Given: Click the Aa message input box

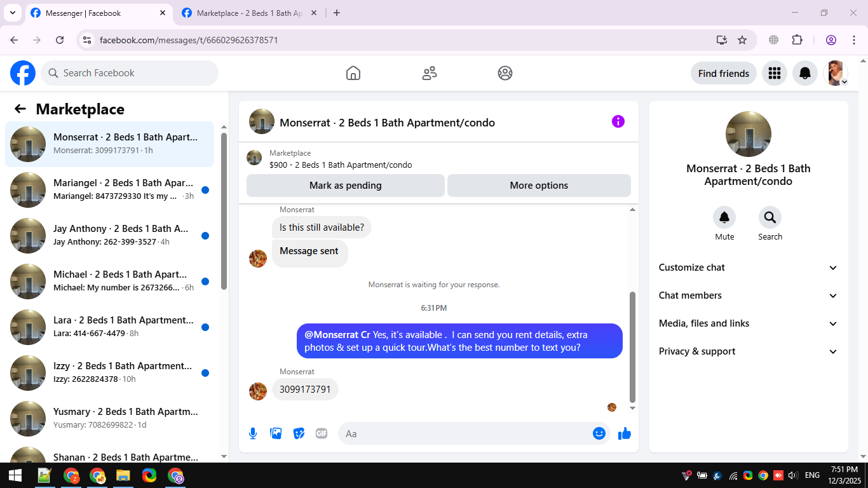Looking at the screenshot, I should click(473, 433).
